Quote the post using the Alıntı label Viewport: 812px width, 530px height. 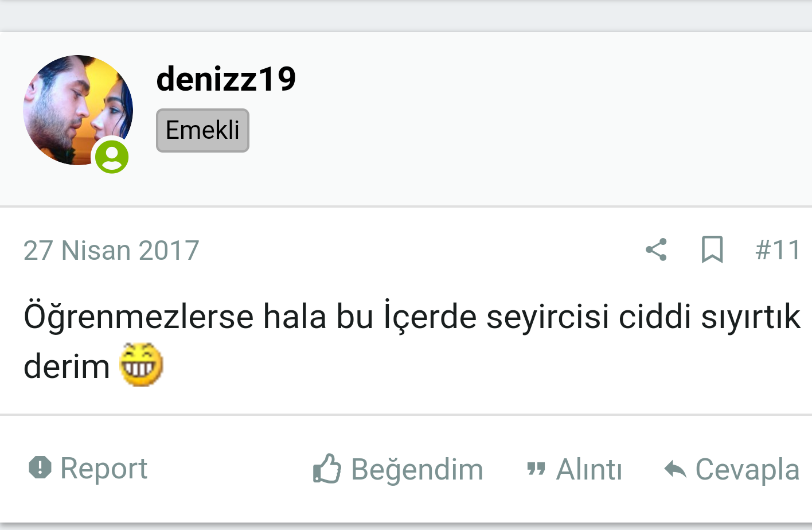click(x=589, y=470)
